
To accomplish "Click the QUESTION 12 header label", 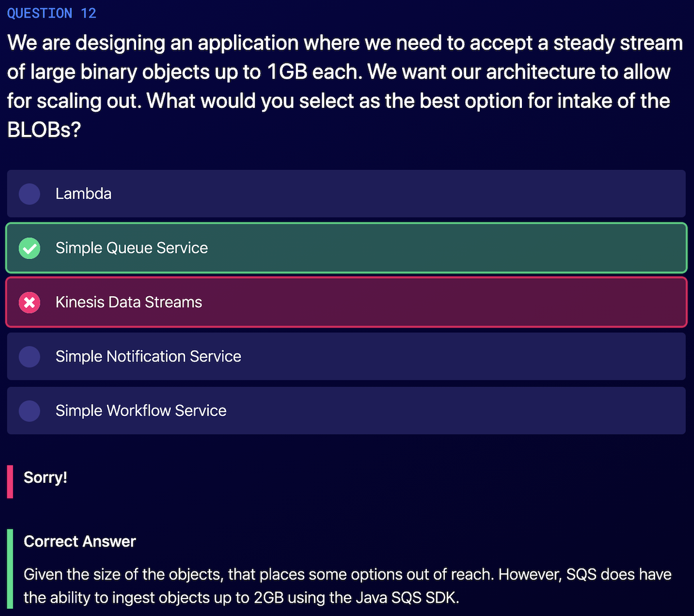I will coord(52,13).
